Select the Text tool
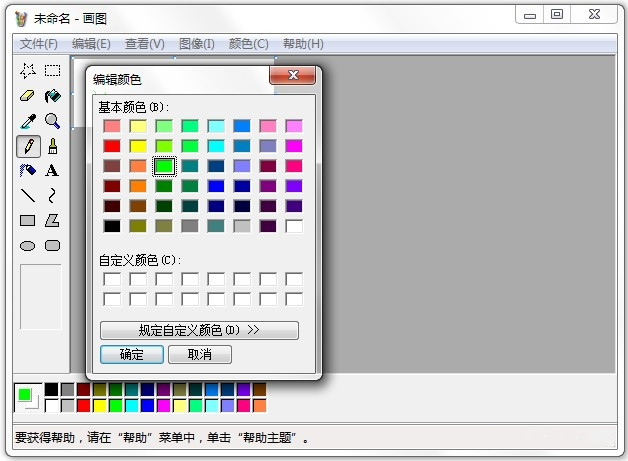Image resolution: width=628 pixels, height=461 pixels. coord(52,171)
